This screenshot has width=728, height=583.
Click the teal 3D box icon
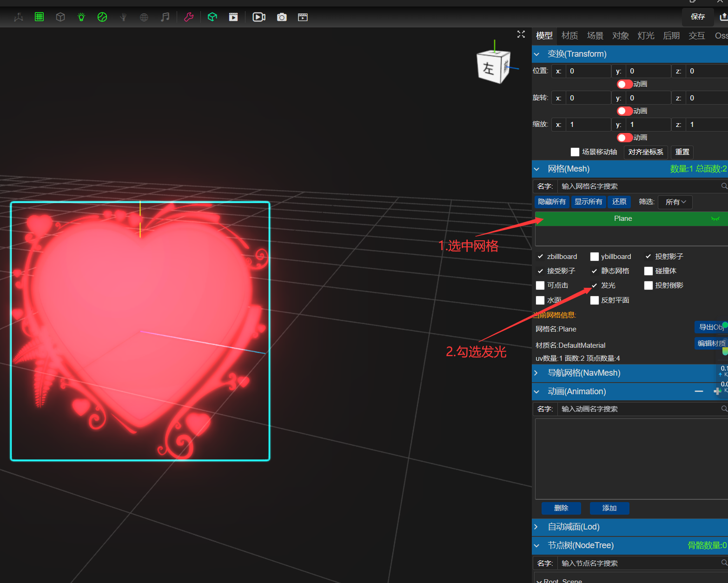click(212, 17)
